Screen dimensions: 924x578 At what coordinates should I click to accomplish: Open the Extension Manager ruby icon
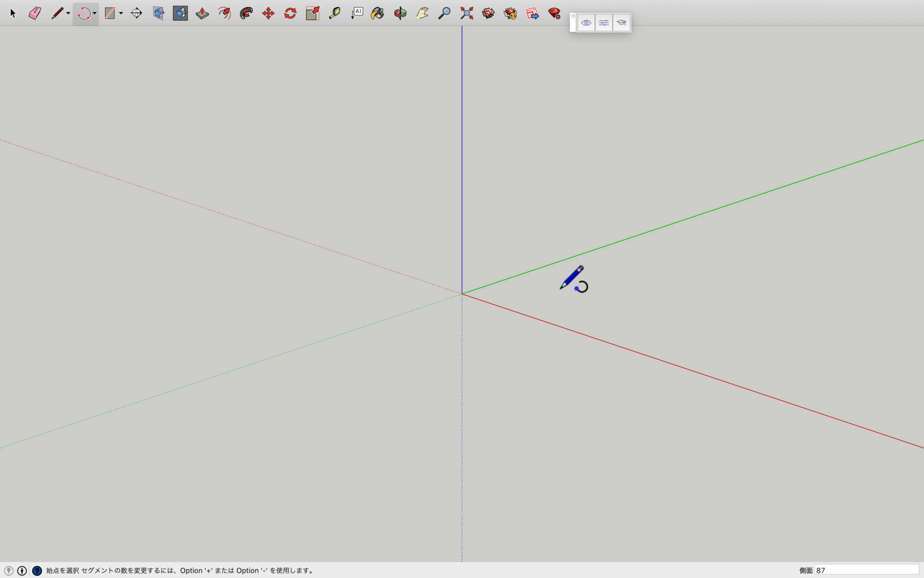[554, 13]
